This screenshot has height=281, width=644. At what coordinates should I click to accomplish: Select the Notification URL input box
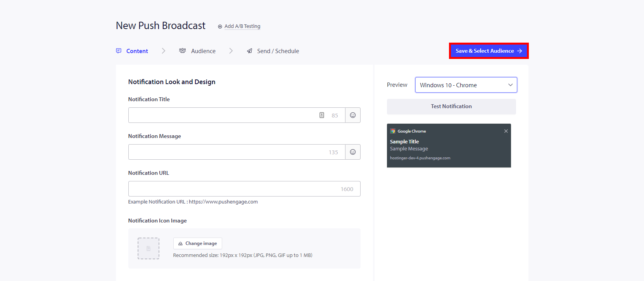[x=233, y=189]
